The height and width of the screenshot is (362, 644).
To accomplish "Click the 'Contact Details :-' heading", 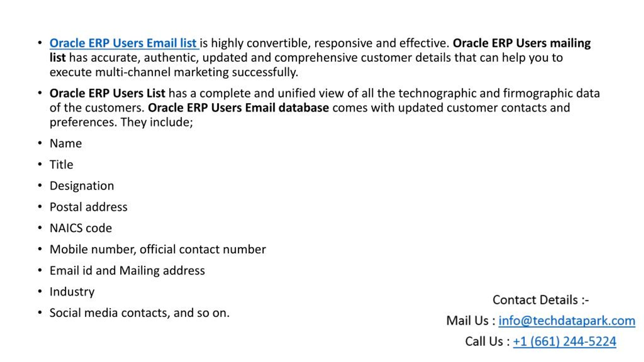I will click(x=541, y=300).
